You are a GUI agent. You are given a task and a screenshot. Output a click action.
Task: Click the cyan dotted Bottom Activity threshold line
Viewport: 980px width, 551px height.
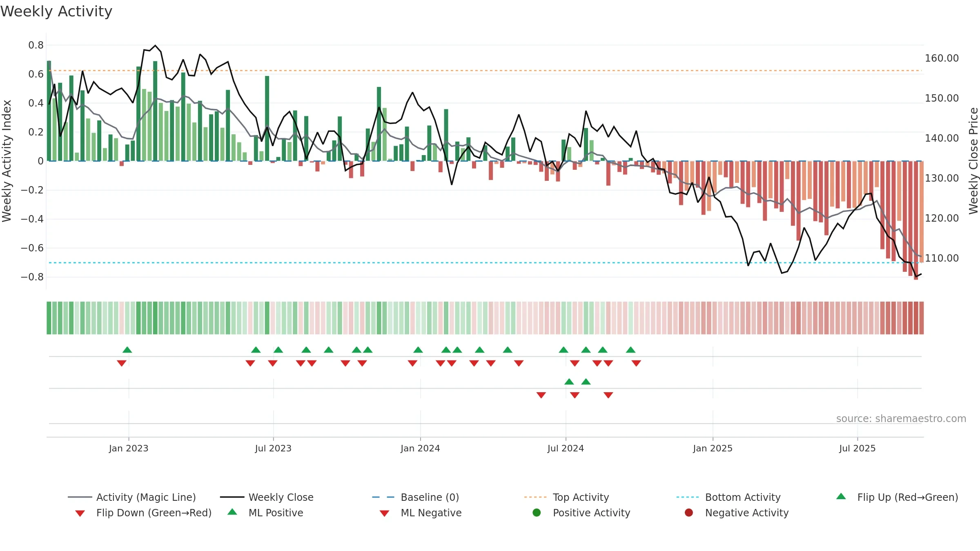point(485,263)
